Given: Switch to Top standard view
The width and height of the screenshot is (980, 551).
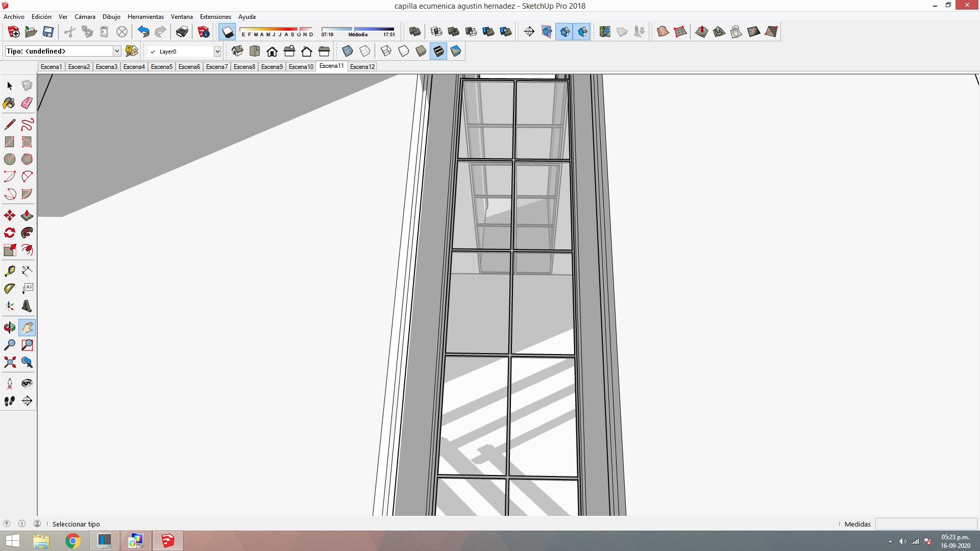Looking at the screenshot, I should tap(255, 51).
